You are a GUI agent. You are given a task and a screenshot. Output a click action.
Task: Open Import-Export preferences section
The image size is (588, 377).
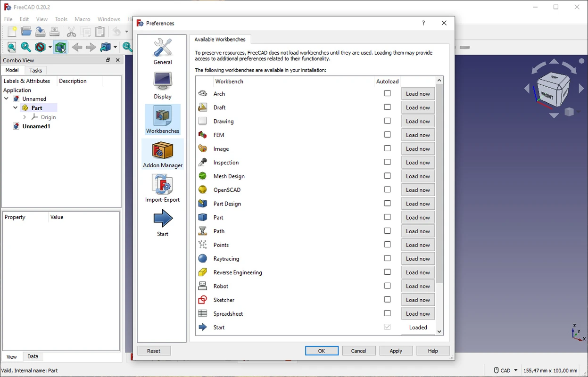pyautogui.click(x=163, y=188)
